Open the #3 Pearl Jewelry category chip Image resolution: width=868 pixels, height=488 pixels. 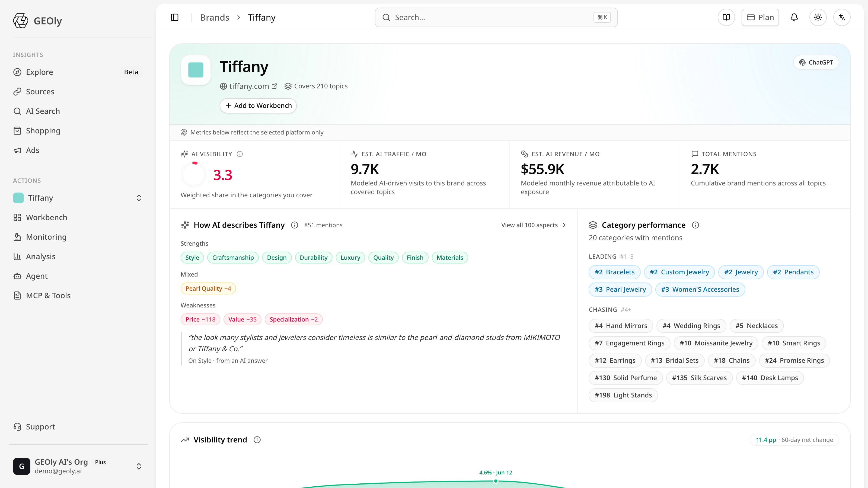[x=620, y=290]
